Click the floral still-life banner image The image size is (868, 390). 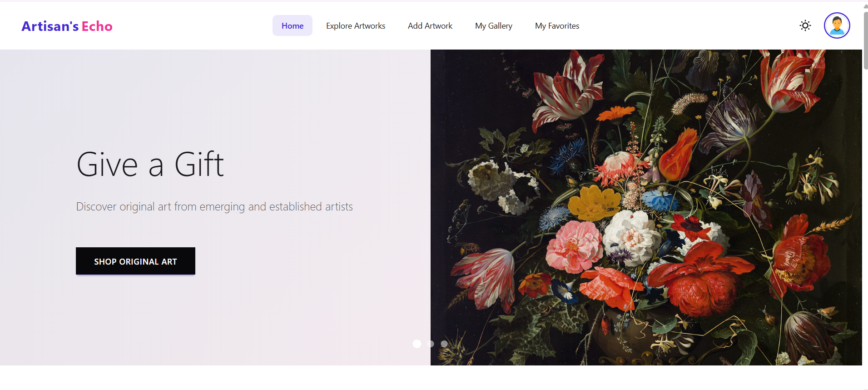click(x=646, y=207)
